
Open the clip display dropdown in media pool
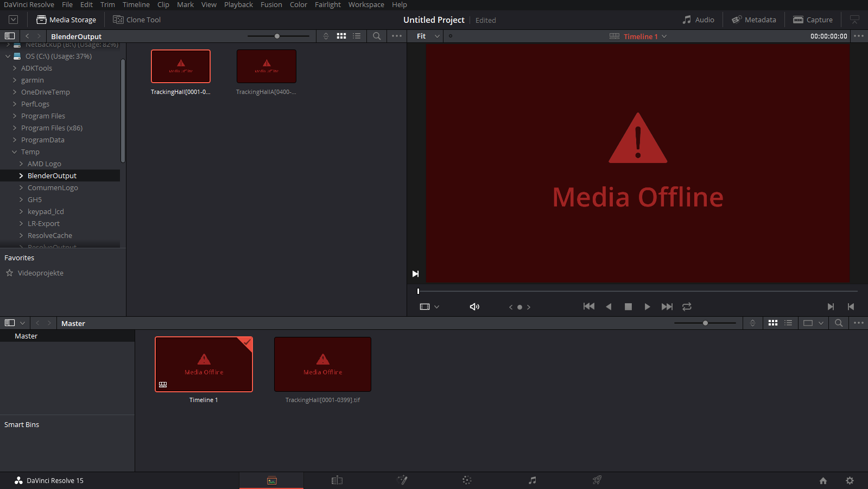pos(813,323)
